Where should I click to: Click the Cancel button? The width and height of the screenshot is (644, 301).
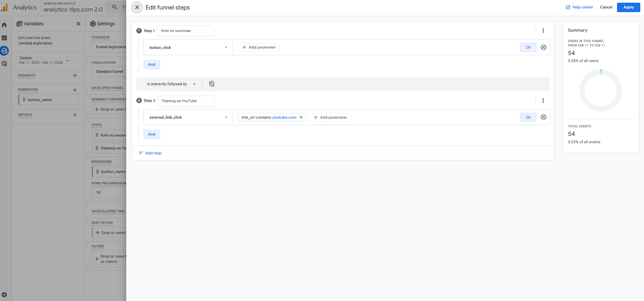coord(606,7)
